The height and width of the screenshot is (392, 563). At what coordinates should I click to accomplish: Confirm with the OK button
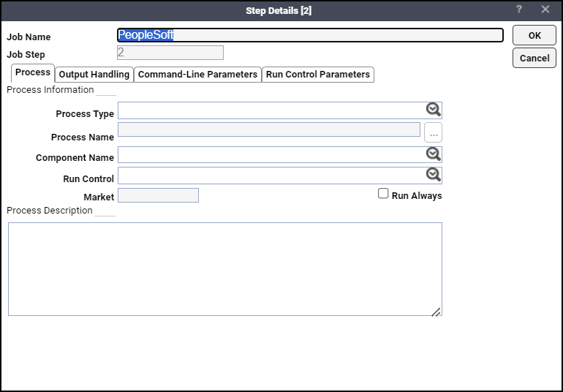click(534, 35)
